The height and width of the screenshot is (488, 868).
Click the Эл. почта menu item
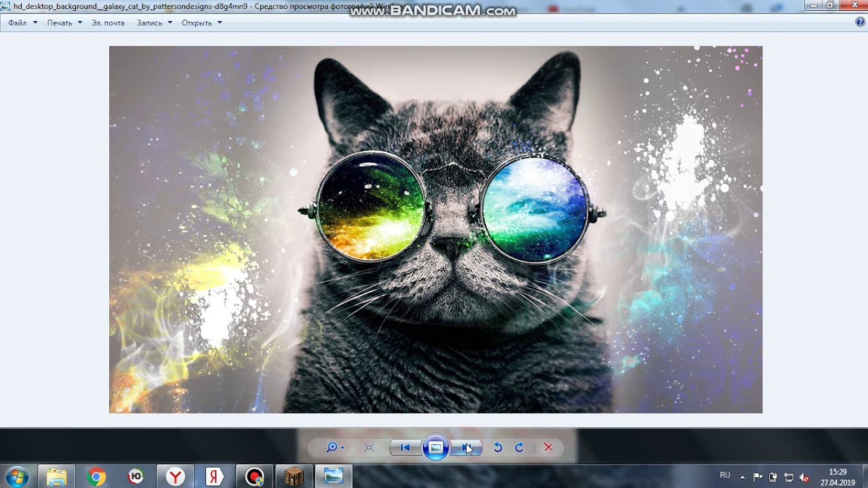click(x=108, y=22)
